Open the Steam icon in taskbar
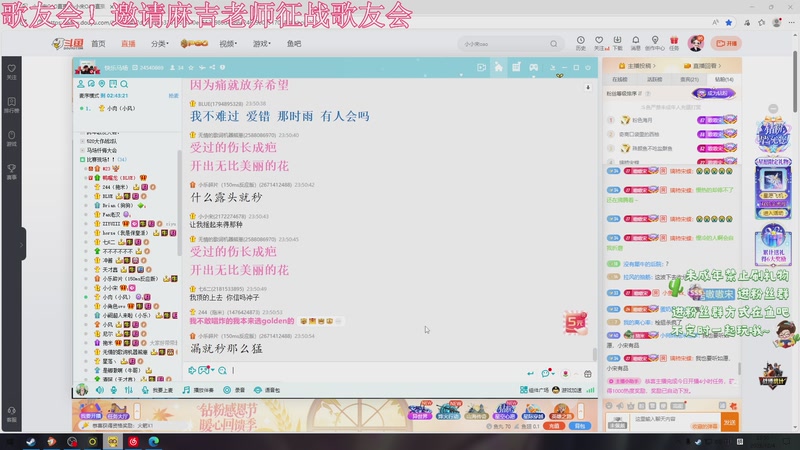800x450 pixels. point(31,441)
